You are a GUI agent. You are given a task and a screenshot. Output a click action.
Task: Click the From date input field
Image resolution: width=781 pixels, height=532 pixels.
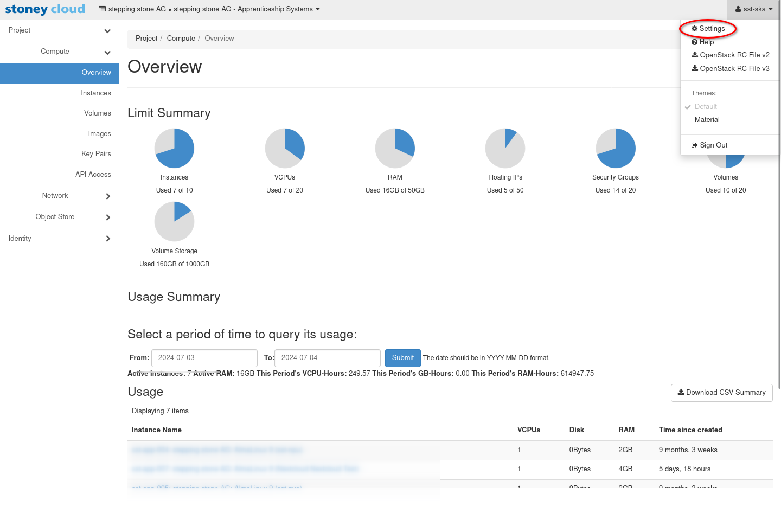pos(204,358)
